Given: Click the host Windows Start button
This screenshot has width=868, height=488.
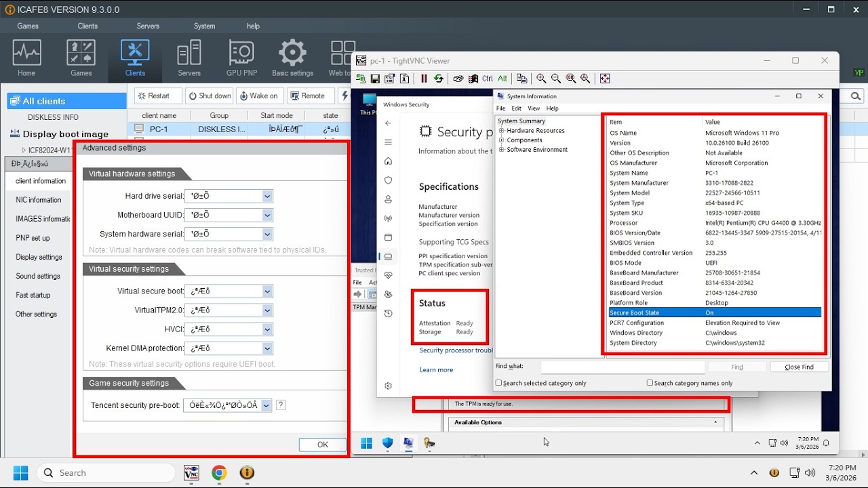Looking at the screenshot, I should [x=20, y=472].
